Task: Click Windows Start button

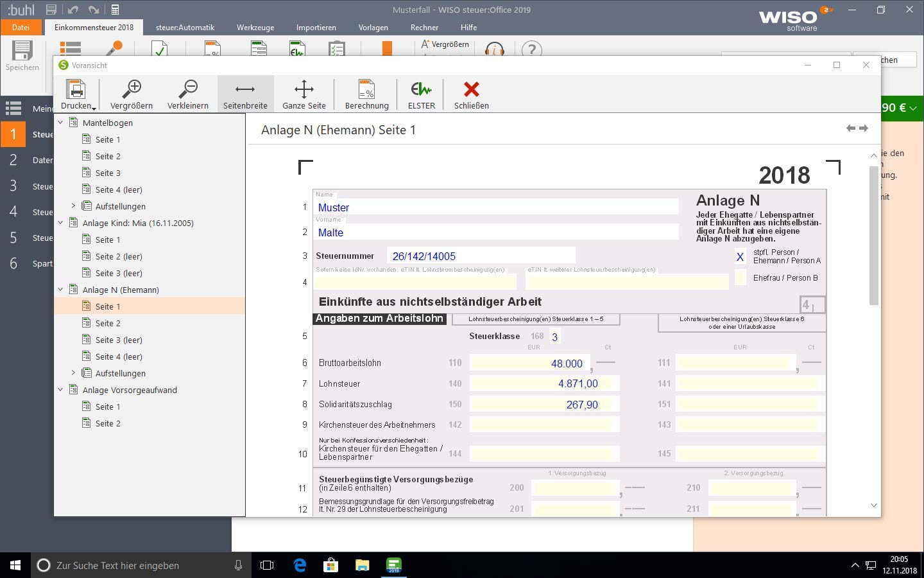Action: [15, 565]
